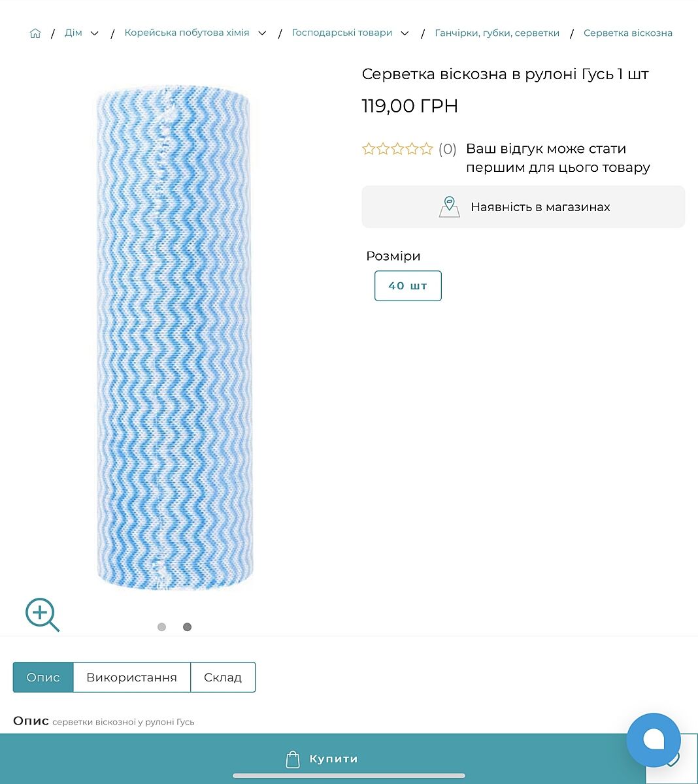Rate the product with the first star

369,149
